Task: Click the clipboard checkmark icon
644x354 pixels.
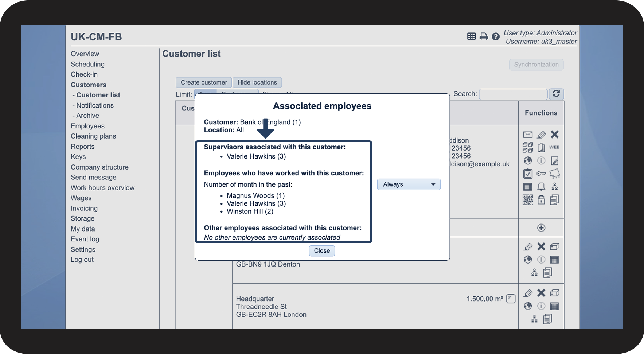Action: [x=528, y=174]
